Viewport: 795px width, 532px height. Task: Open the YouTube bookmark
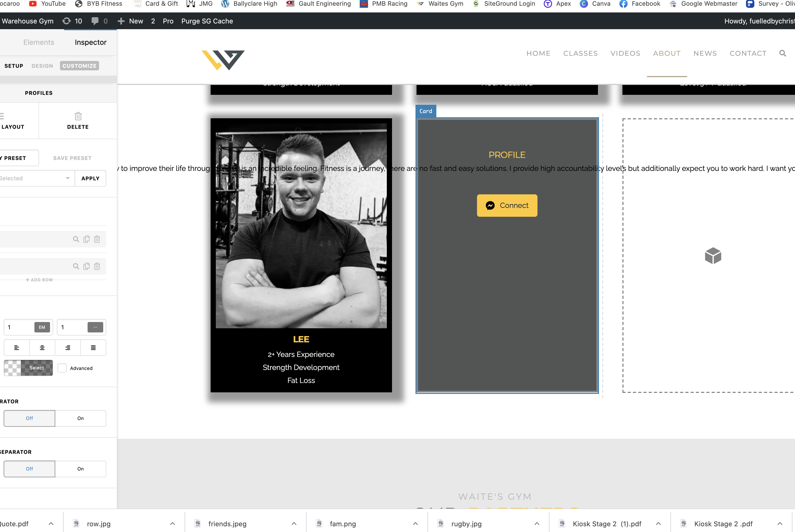point(47,4)
